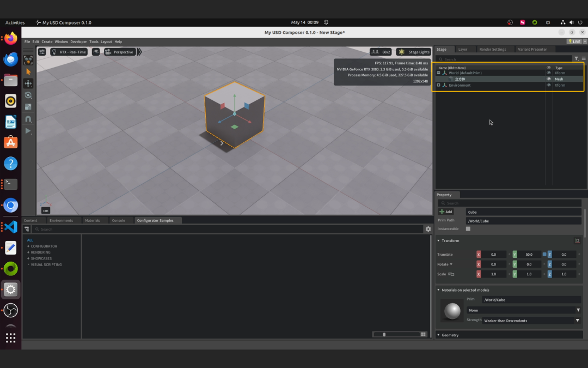Viewport: 588px width, 368px height.
Task: Click the selection mode tool icon
Action: 28,60
